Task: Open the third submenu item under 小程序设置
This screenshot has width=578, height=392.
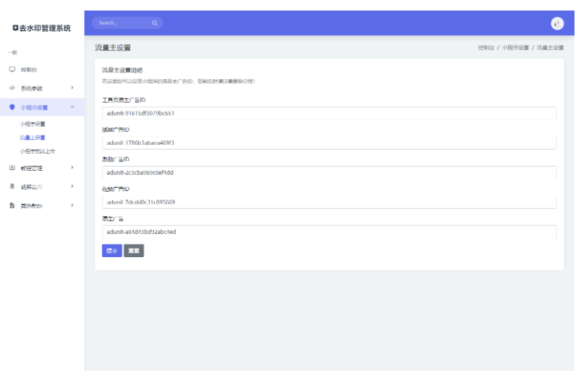Action: click(37, 151)
